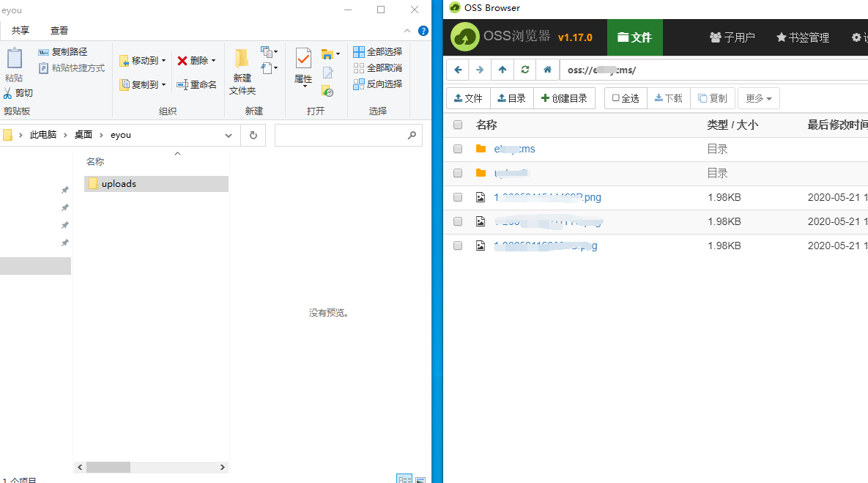Click the scrollbar right arrow in Explorer
Screen dimensions: 868x483
coord(223,468)
